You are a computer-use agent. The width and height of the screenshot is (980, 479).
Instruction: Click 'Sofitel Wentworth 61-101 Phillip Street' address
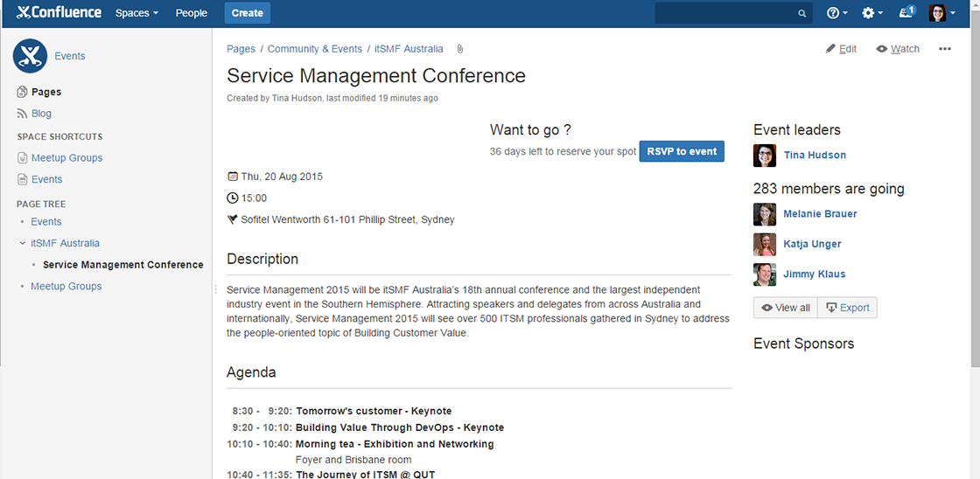point(347,219)
